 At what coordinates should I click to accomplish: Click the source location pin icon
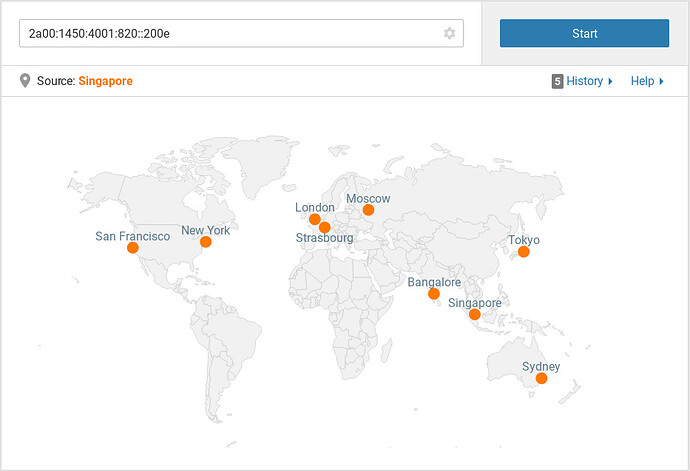point(25,81)
